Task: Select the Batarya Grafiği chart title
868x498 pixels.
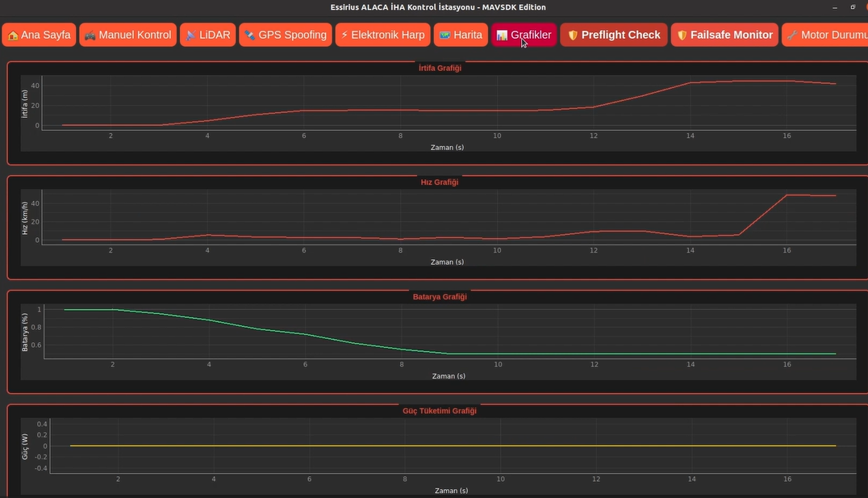Action: click(440, 296)
